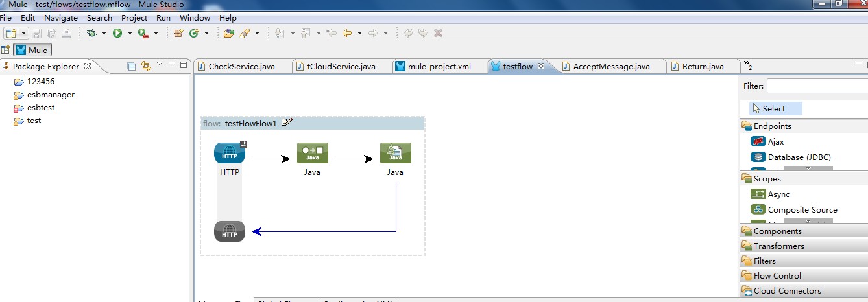The width and height of the screenshot is (868, 302).
Task: Open the Back history dropdown arrow
Action: click(x=359, y=33)
